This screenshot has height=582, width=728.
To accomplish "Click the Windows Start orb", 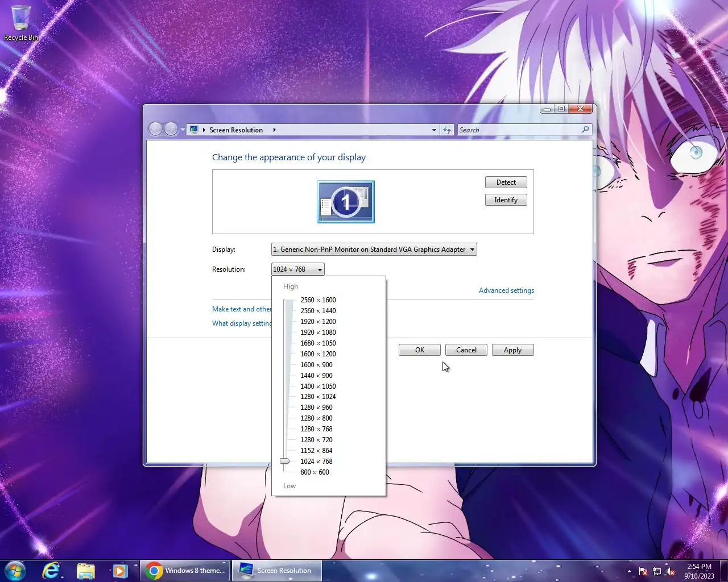I will point(15,571).
